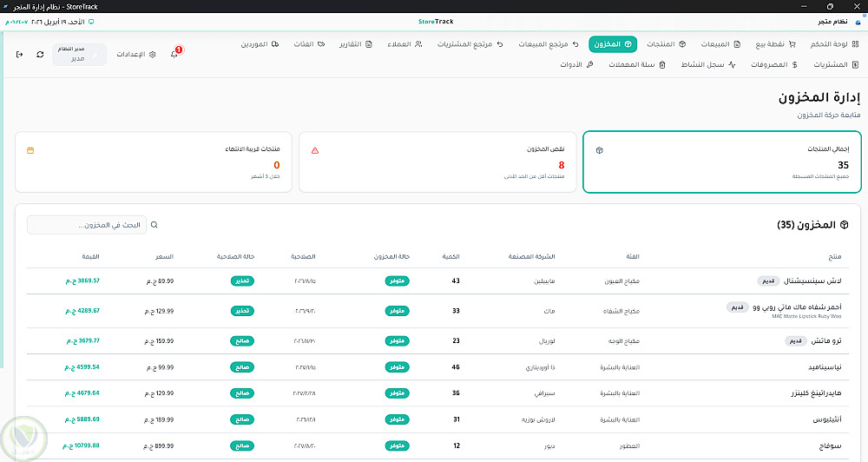Click the 3869.57 value cell
The image size is (868, 462).
point(82,280)
